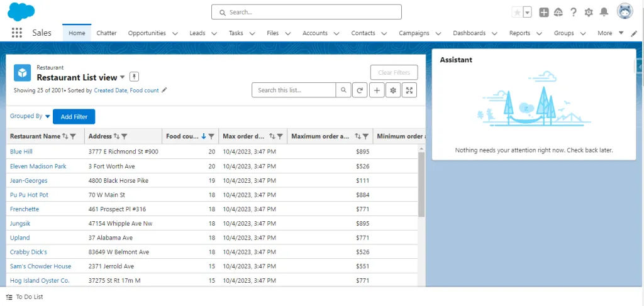The height and width of the screenshot is (306, 644).
Task: Open the Blue Hill restaurant record
Action: [x=21, y=152]
